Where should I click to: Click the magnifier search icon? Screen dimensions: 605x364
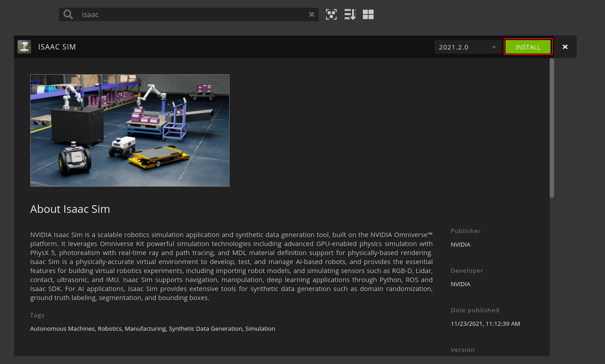[68, 14]
